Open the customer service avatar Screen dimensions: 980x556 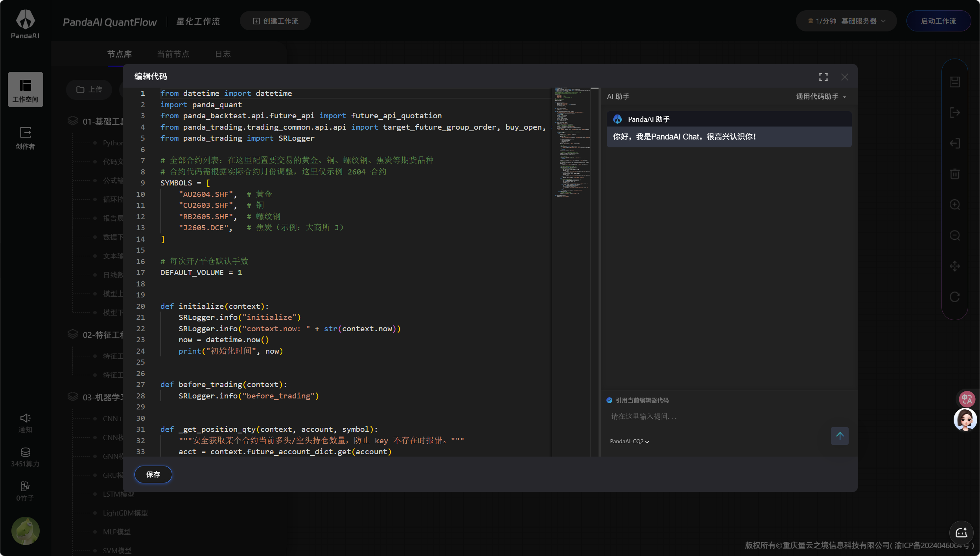click(965, 420)
